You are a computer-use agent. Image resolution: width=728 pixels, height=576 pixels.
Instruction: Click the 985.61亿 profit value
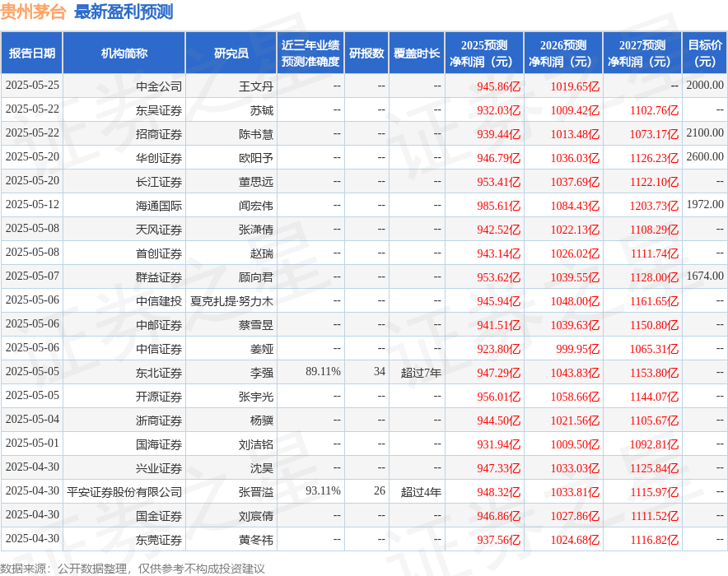[x=498, y=206]
